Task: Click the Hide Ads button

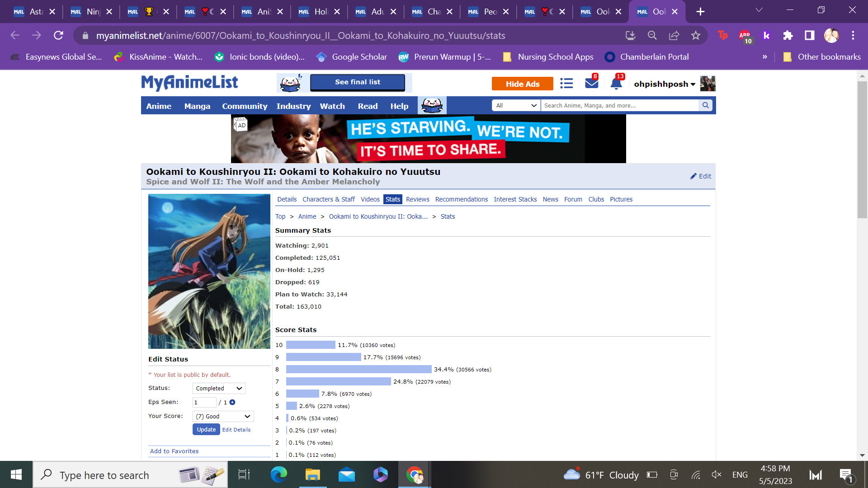Action: (522, 84)
